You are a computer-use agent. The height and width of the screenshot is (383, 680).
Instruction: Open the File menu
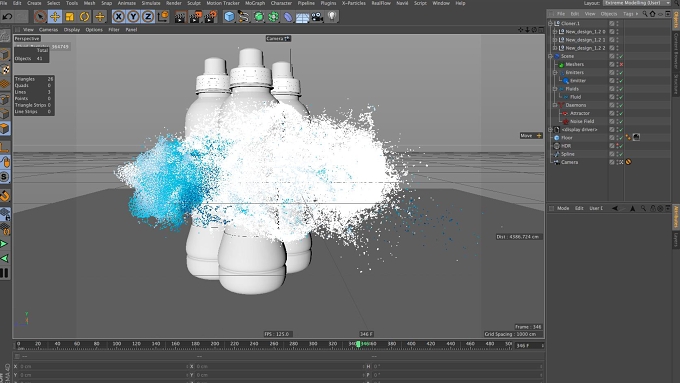click(4, 3)
